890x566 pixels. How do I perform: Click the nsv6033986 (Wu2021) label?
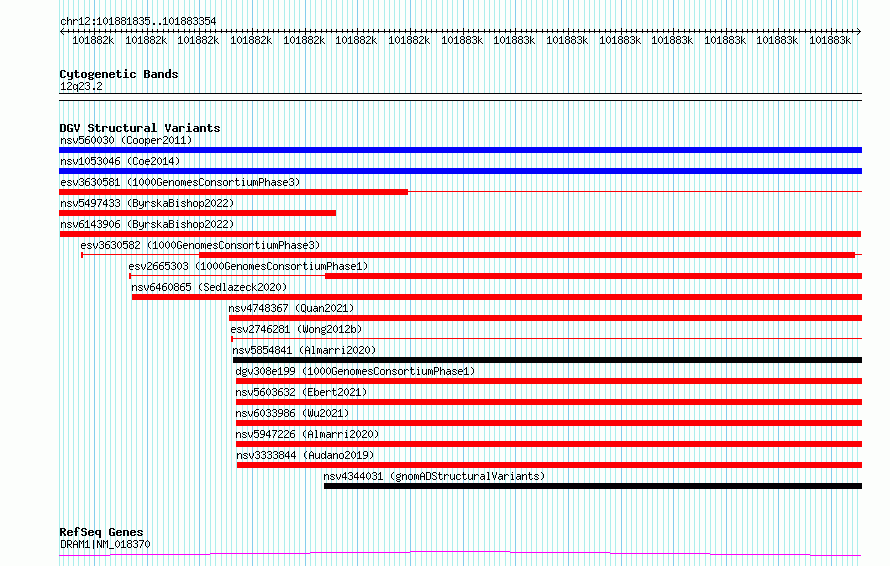pyautogui.click(x=292, y=413)
